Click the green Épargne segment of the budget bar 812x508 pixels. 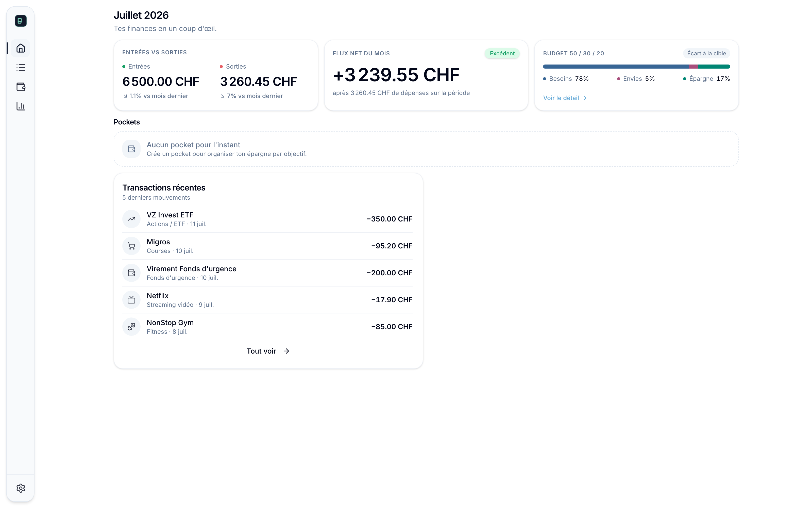[x=714, y=67]
